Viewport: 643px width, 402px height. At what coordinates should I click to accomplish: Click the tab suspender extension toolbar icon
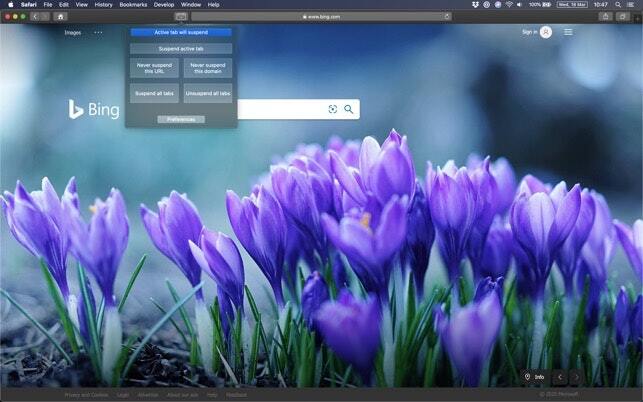[x=181, y=16]
